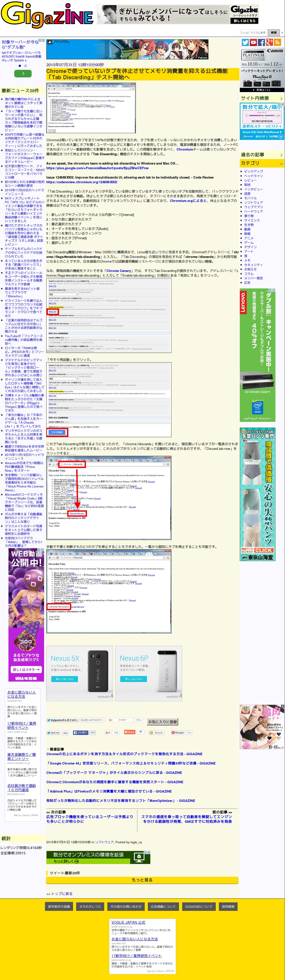Image resolution: width=285 pixels, height=980 pixels.
Task: Open the codereview.chromium.org link
Action: pos(82,182)
